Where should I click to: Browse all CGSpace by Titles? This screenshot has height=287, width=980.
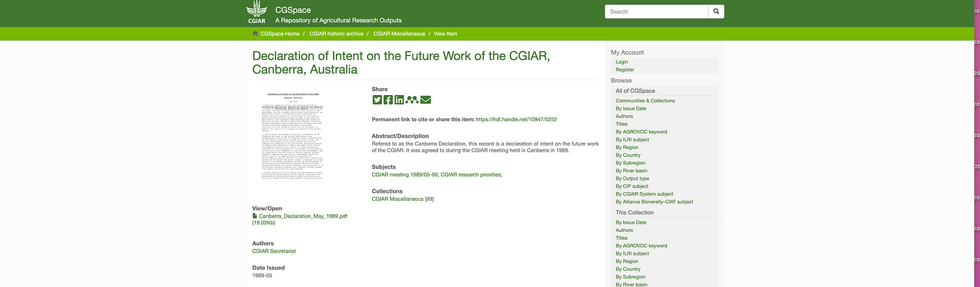(x=622, y=124)
